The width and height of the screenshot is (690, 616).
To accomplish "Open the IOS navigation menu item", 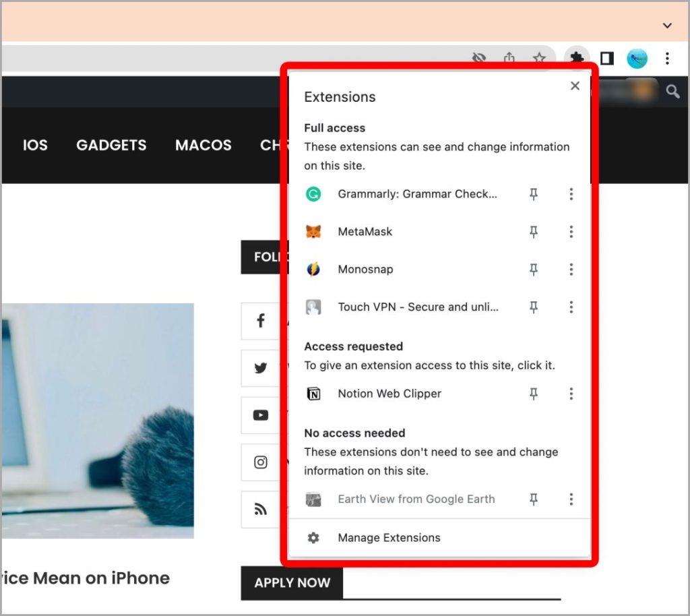I will tap(35, 145).
